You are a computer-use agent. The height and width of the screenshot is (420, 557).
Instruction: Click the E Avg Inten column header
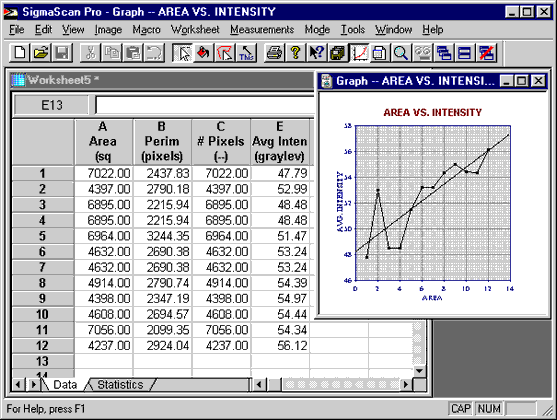point(280,142)
